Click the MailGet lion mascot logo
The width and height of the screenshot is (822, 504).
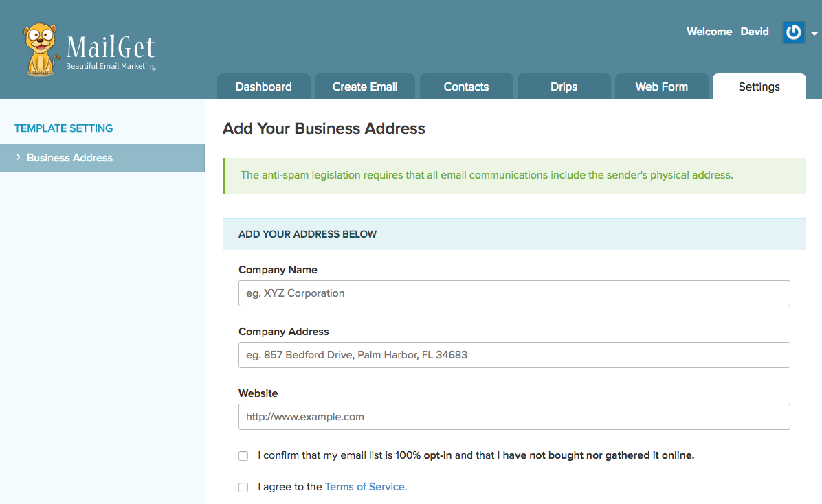point(41,49)
